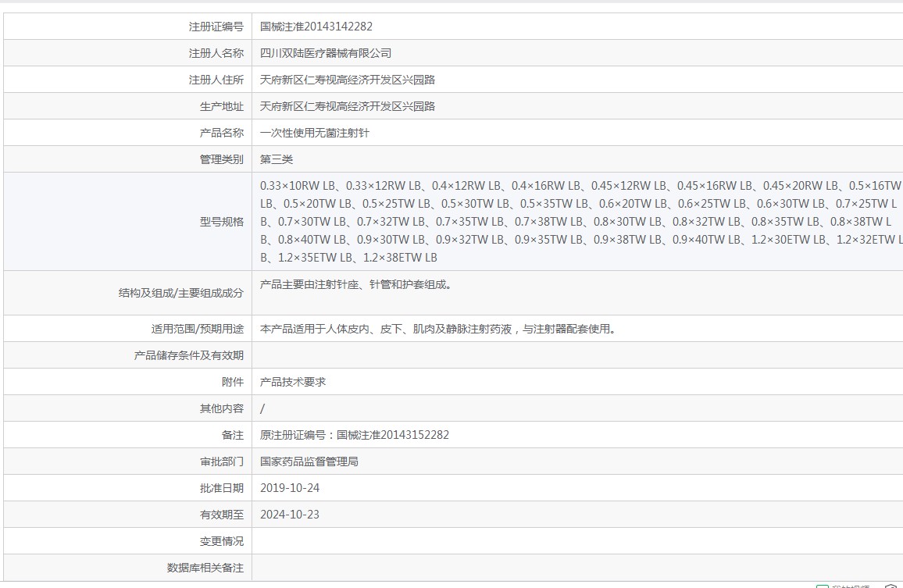The image size is (903, 588).
Task: Click the approval date 2019-10-24
Action: (x=290, y=488)
